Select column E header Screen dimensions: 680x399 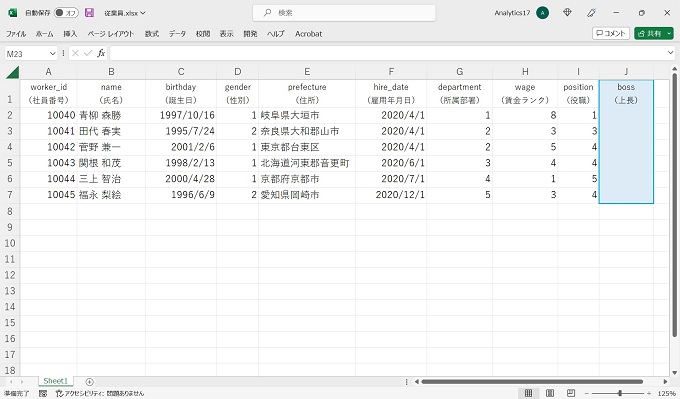(307, 72)
